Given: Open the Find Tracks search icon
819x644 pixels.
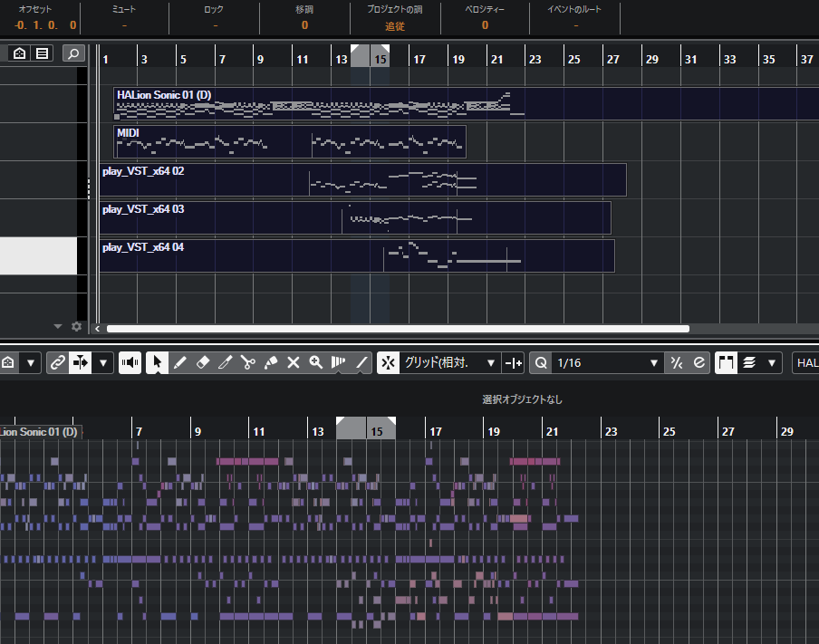Looking at the screenshot, I should pyautogui.click(x=73, y=53).
